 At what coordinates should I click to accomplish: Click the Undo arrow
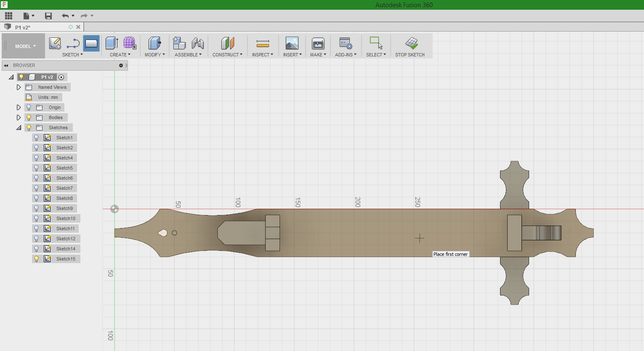pos(65,16)
